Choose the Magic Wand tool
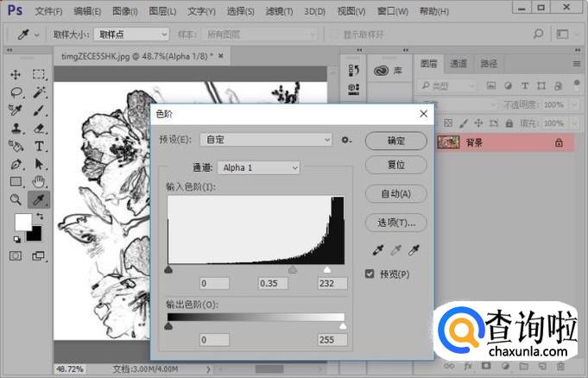This screenshot has width=588, height=378. 40,92
